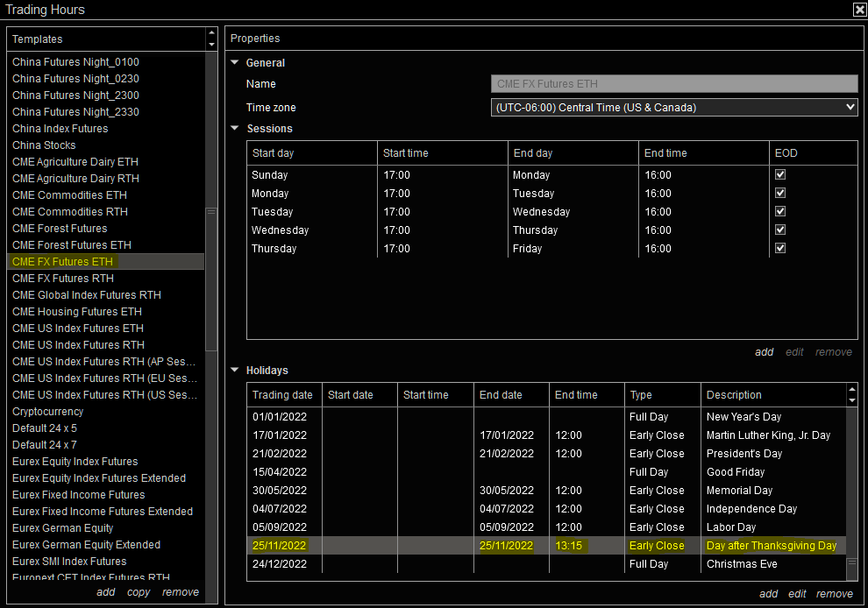This screenshot has width=868, height=608.
Task: Close the Trading Hours window
Action: (858, 10)
